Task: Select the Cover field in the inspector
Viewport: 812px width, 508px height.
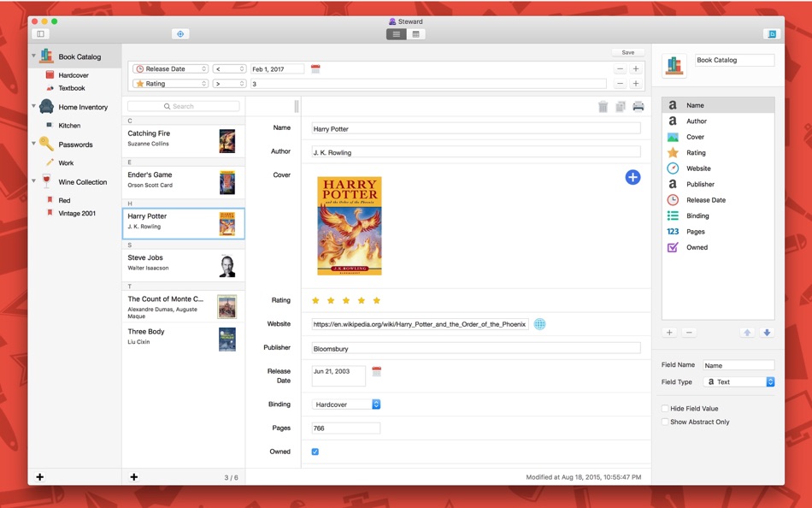Action: click(718, 137)
